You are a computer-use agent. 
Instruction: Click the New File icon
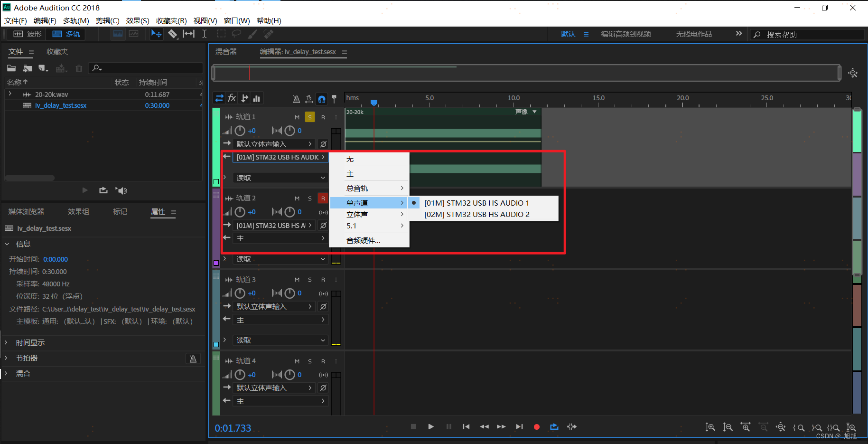tap(43, 68)
